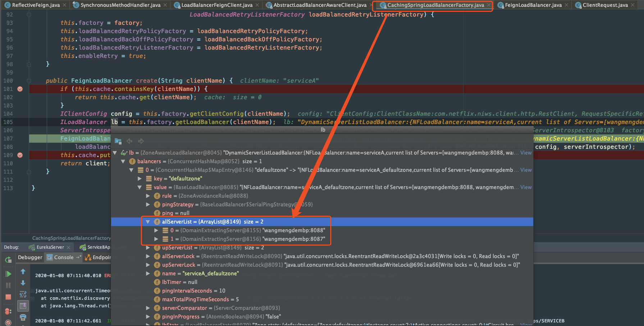644x326 pixels.
Task: Toggle scroll to end of console
Action: pyautogui.click(x=23, y=306)
